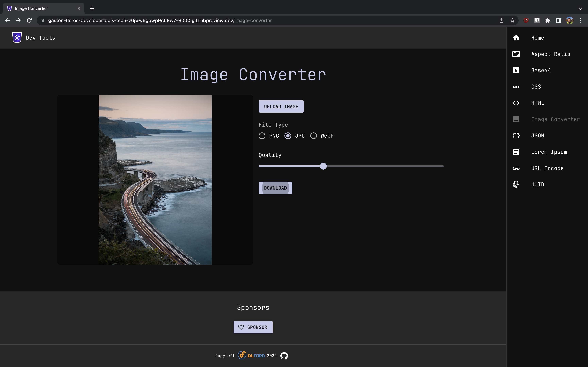The image size is (588, 367).
Task: Choose WebP as file type
Action: coord(313,136)
